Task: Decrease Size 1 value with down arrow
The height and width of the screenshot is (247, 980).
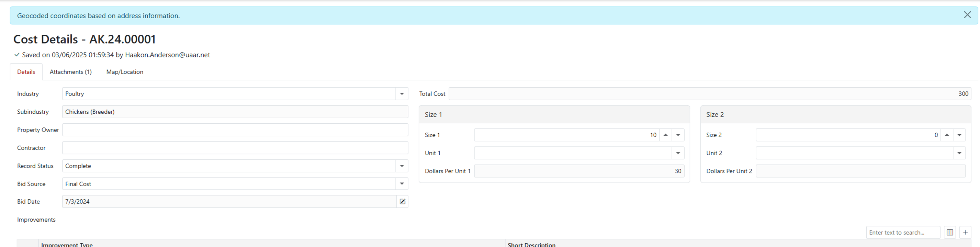Action: click(678, 135)
